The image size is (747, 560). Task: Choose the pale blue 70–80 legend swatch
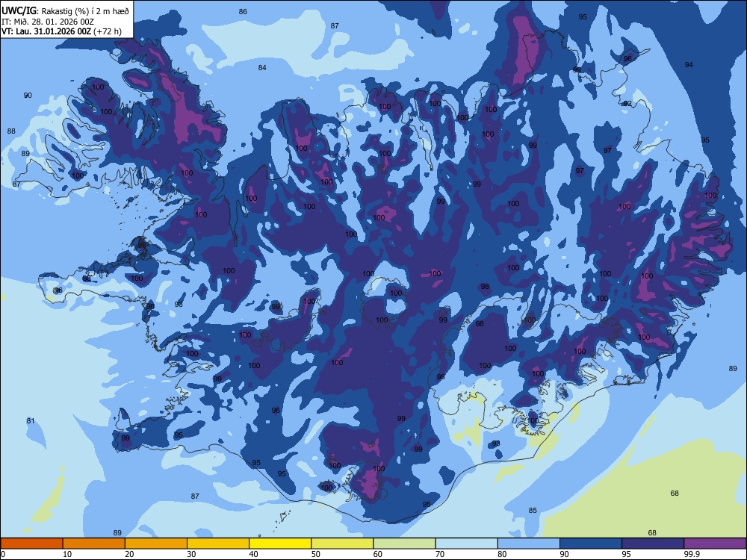(x=466, y=544)
